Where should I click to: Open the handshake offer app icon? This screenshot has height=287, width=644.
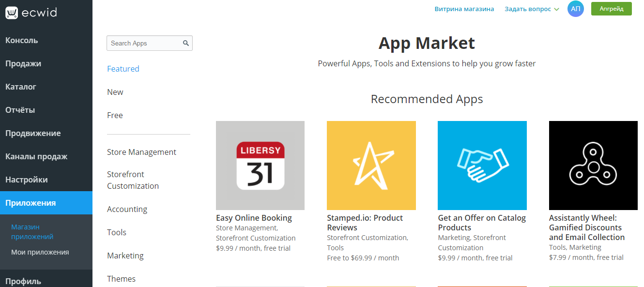point(482,166)
